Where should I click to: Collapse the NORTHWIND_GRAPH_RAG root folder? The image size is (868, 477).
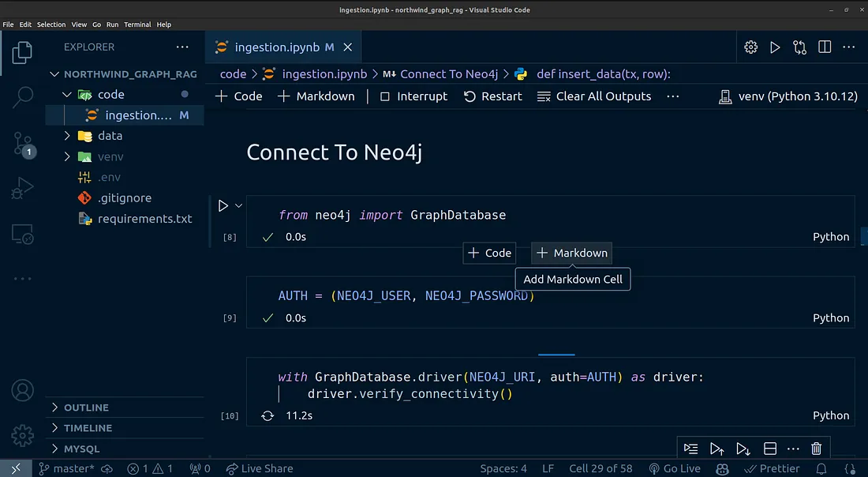54,74
